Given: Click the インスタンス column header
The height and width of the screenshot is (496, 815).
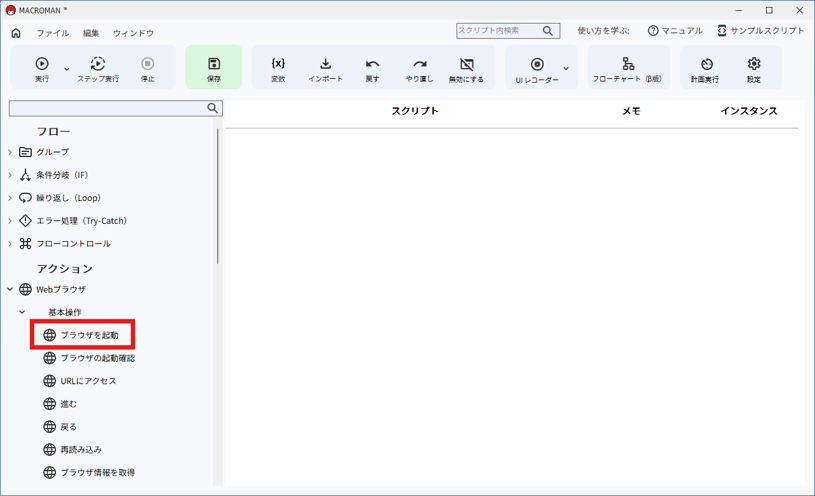Looking at the screenshot, I should (x=748, y=111).
